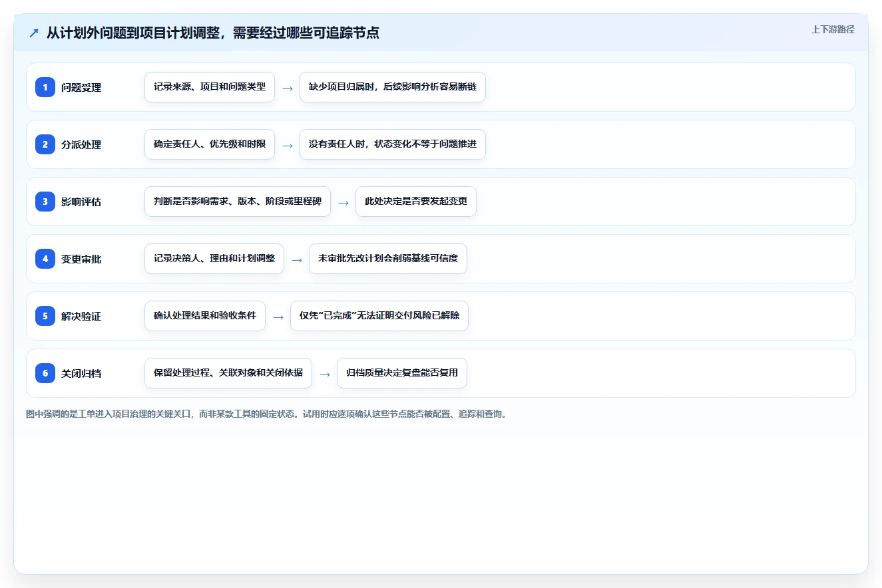Click the 仅凭“已完成” consequence box
The width and height of the screenshot is (882, 588).
(x=379, y=316)
